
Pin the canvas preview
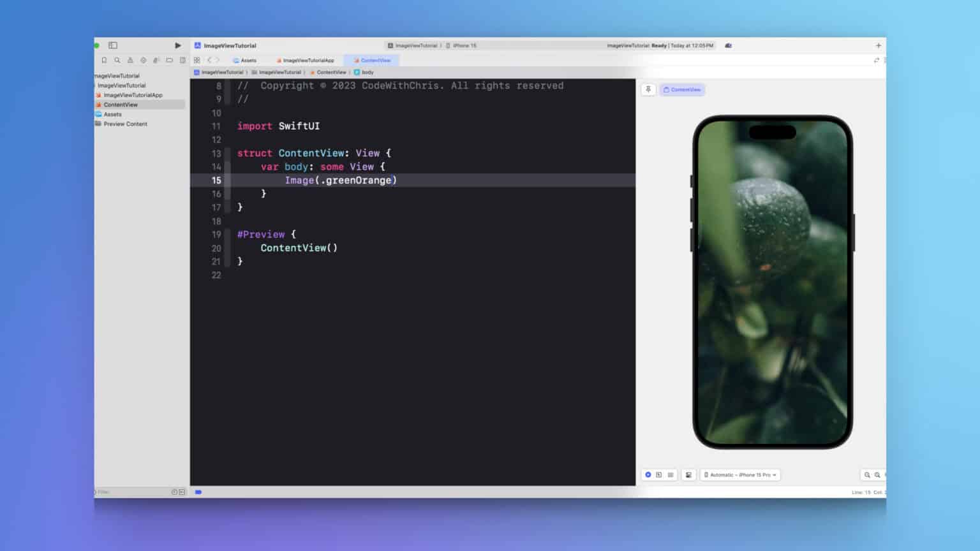pos(648,89)
